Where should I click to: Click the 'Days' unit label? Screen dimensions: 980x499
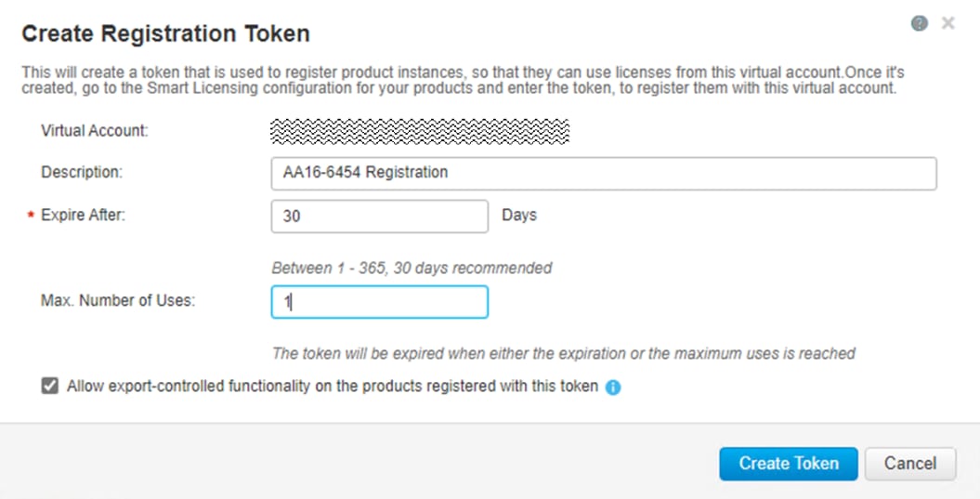pyautogui.click(x=519, y=215)
